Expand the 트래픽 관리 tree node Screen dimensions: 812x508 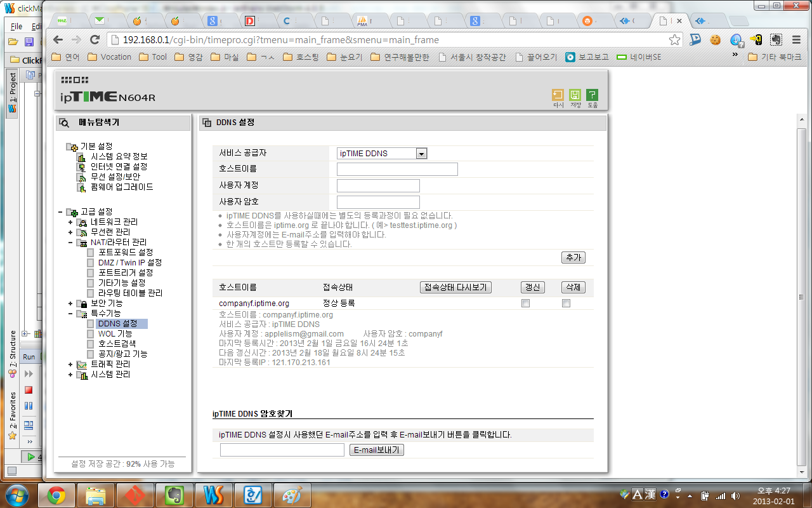(x=70, y=364)
